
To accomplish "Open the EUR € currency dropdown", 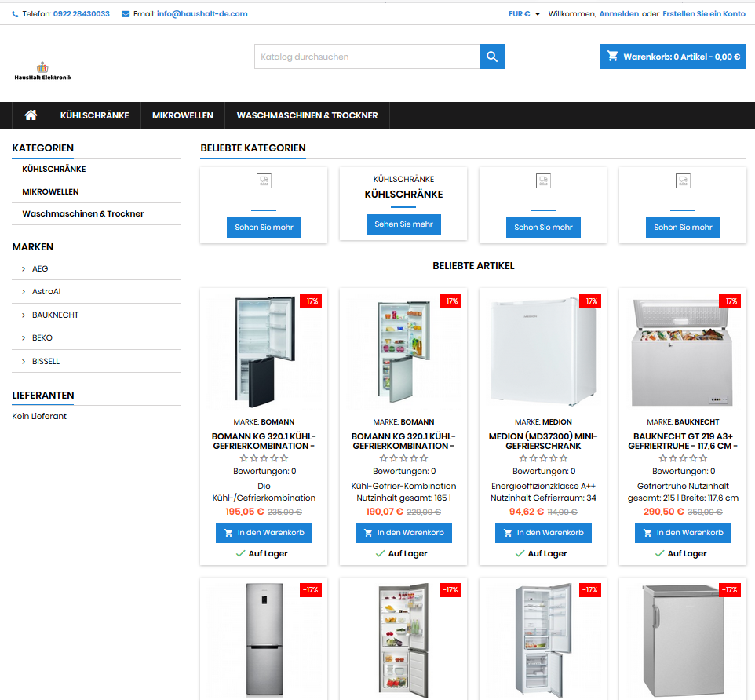I will point(524,14).
